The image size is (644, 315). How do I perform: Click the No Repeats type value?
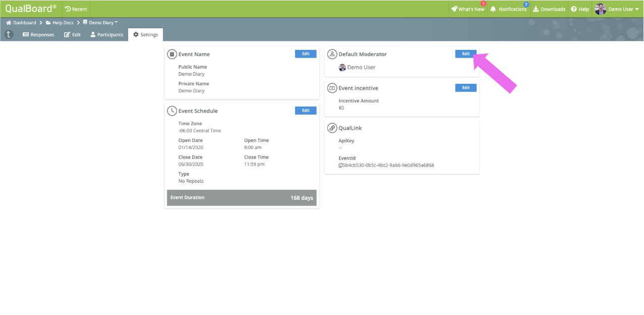191,181
